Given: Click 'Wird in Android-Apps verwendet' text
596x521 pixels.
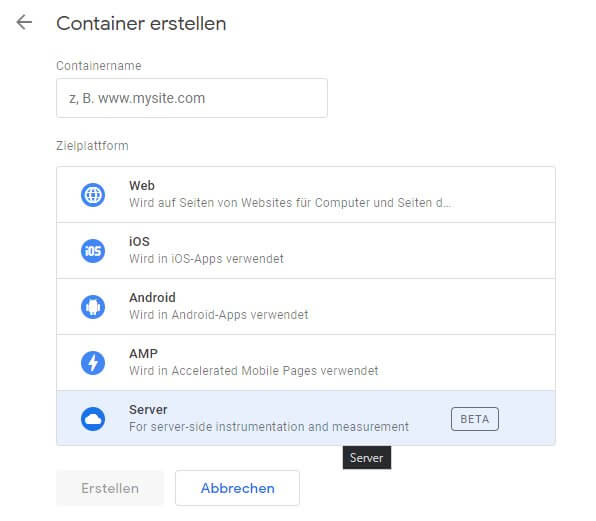Looking at the screenshot, I should 219,315.
